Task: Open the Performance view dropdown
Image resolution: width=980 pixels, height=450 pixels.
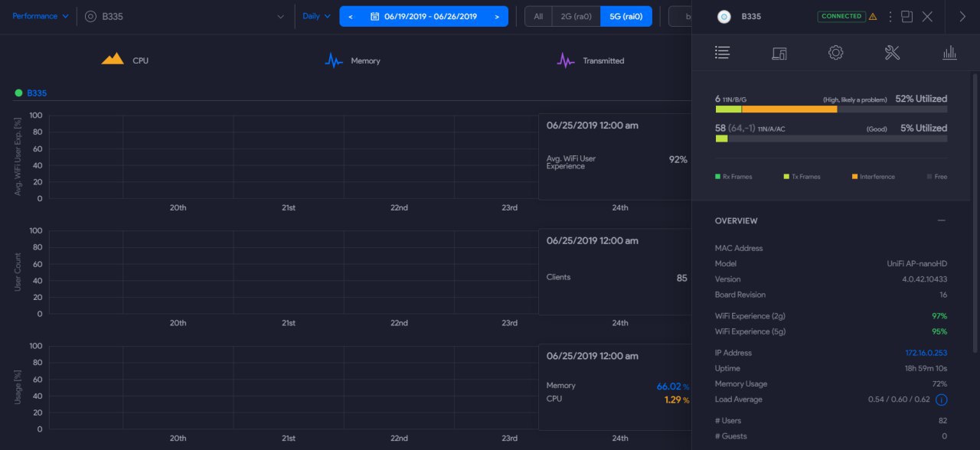Action: (x=41, y=16)
